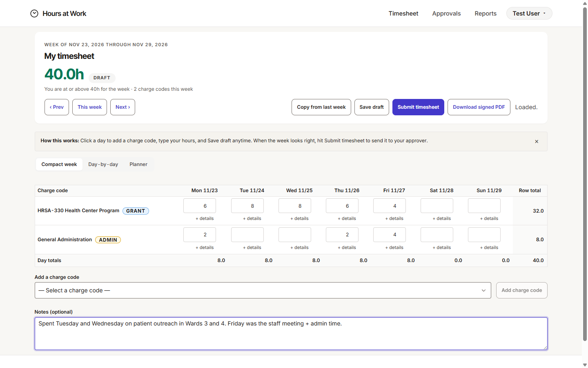The image size is (588, 368).
Task: Add details for General Administration on Monday
Action: pyautogui.click(x=205, y=247)
